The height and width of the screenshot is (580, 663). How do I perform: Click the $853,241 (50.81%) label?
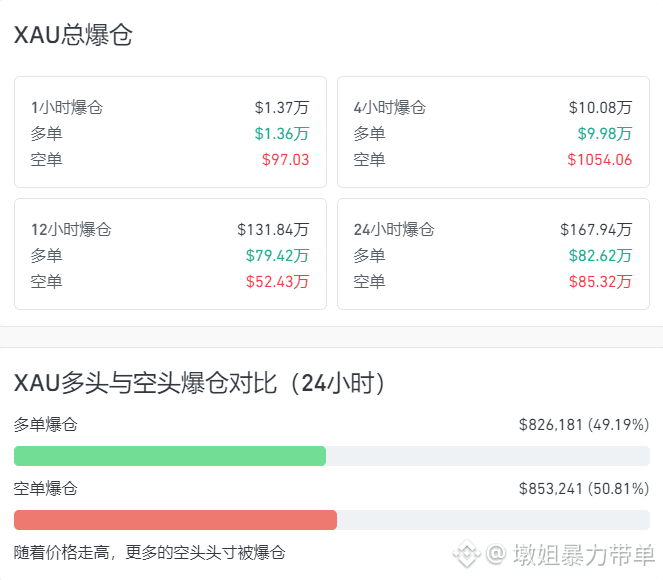coord(584,489)
